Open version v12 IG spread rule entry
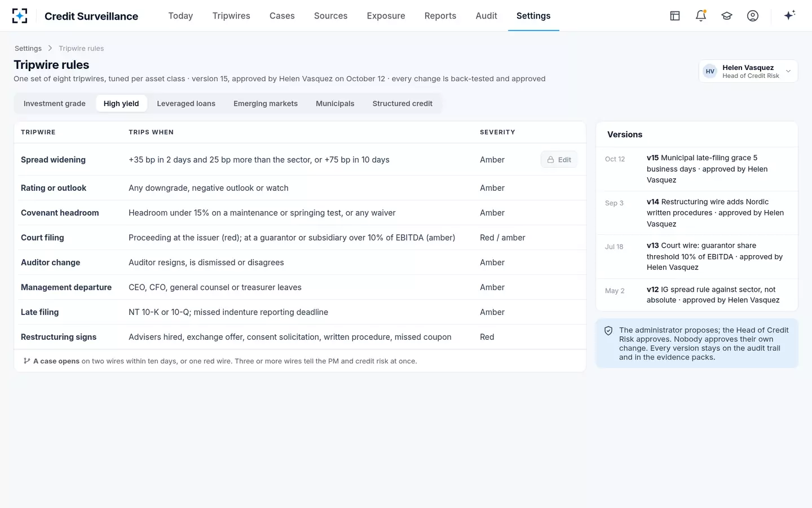Screen dimensions: 812x508 [x=697, y=295]
